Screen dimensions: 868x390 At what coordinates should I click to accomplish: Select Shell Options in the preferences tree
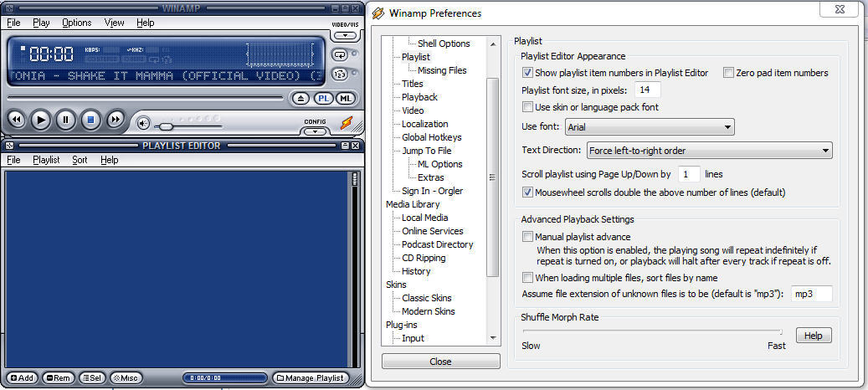click(x=444, y=44)
